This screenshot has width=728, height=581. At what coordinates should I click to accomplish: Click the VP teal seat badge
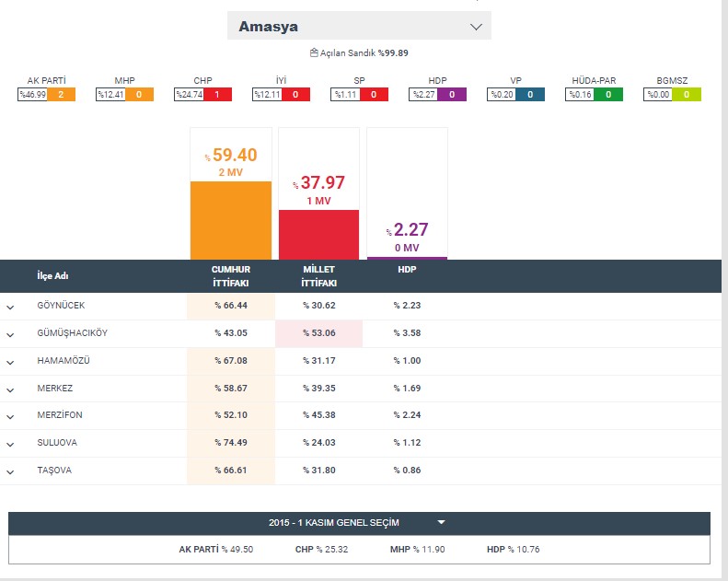[530, 95]
